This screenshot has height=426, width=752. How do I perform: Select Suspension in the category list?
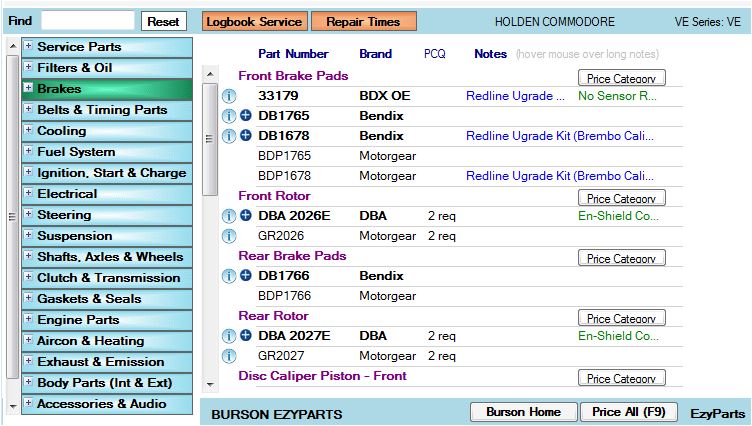click(x=107, y=236)
